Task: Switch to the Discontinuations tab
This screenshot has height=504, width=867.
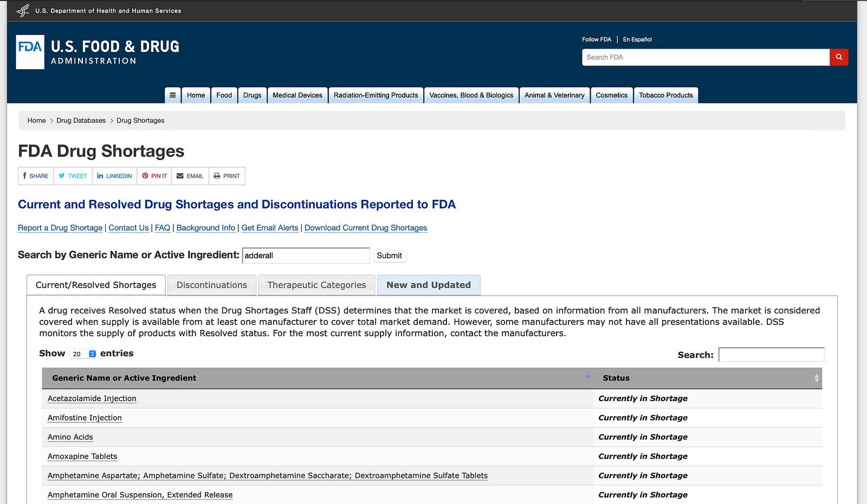Action: [x=212, y=285]
